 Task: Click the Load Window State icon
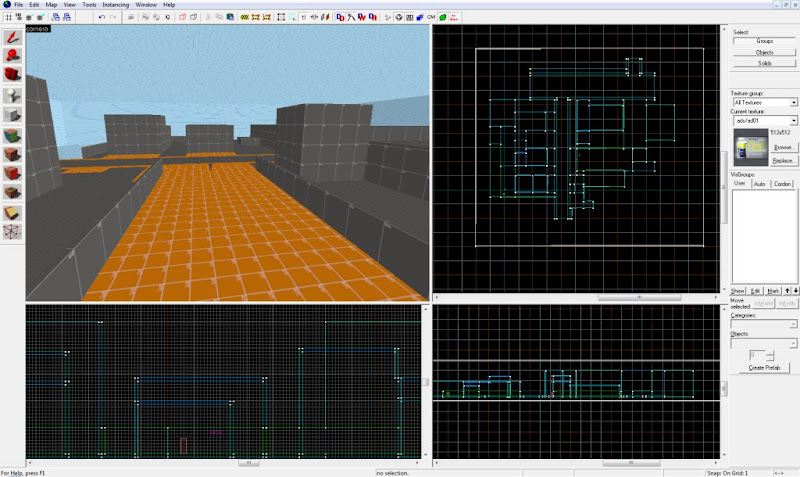tap(56, 17)
